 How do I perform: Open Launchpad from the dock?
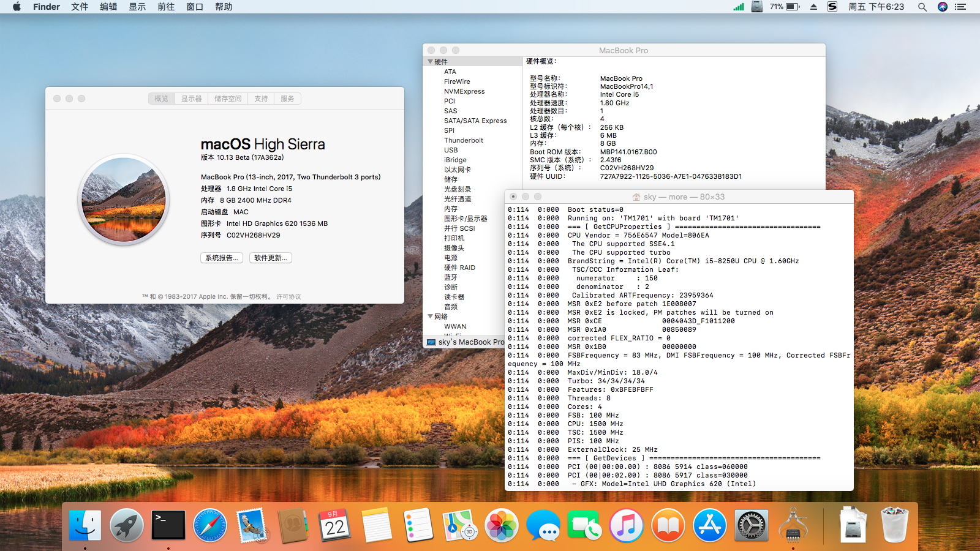[127, 525]
